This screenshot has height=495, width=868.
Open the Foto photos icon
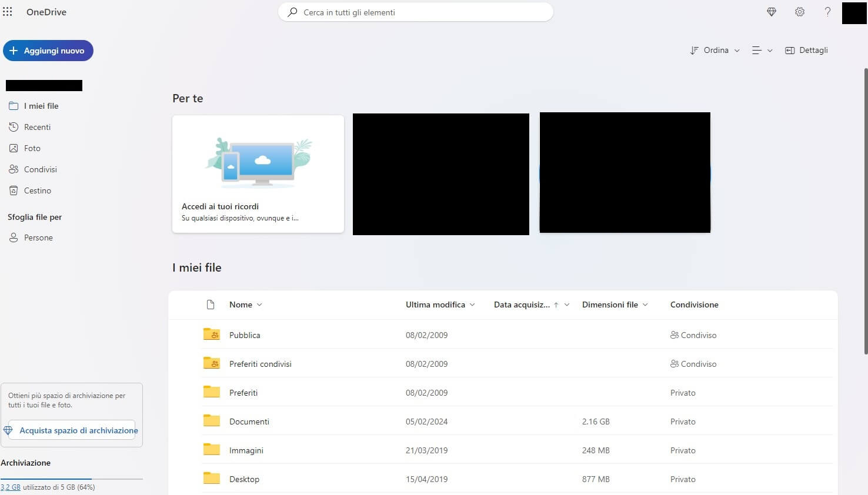[x=14, y=148]
